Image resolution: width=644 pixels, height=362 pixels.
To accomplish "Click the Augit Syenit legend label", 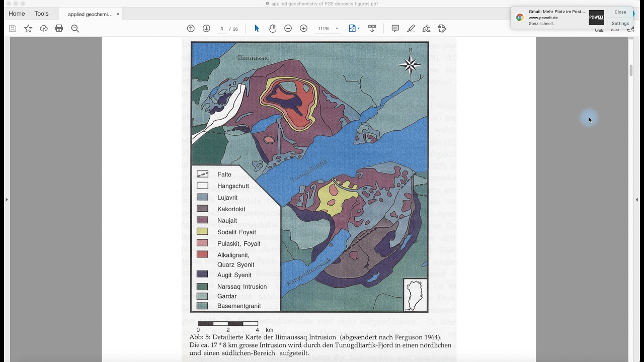I will (x=234, y=275).
